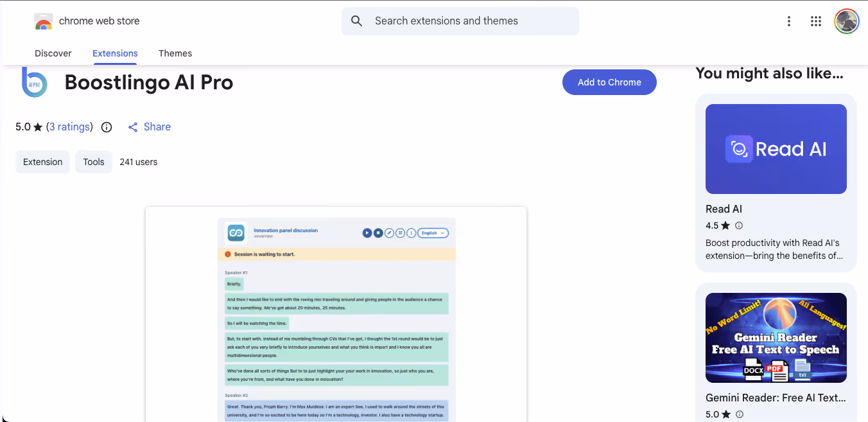This screenshot has width=868, height=422.
Task: Click the Add to Chrome button
Action: (x=609, y=82)
